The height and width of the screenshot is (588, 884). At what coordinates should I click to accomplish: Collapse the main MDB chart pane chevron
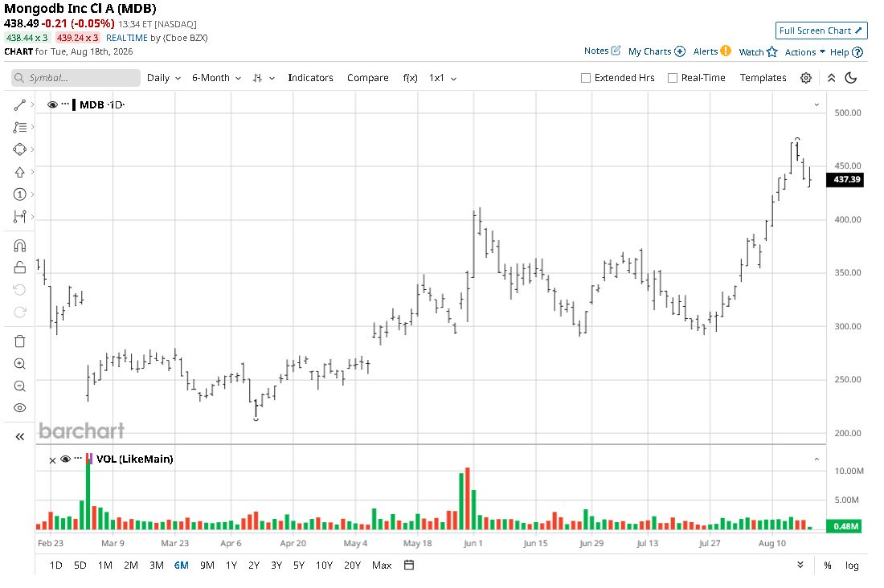click(816, 105)
